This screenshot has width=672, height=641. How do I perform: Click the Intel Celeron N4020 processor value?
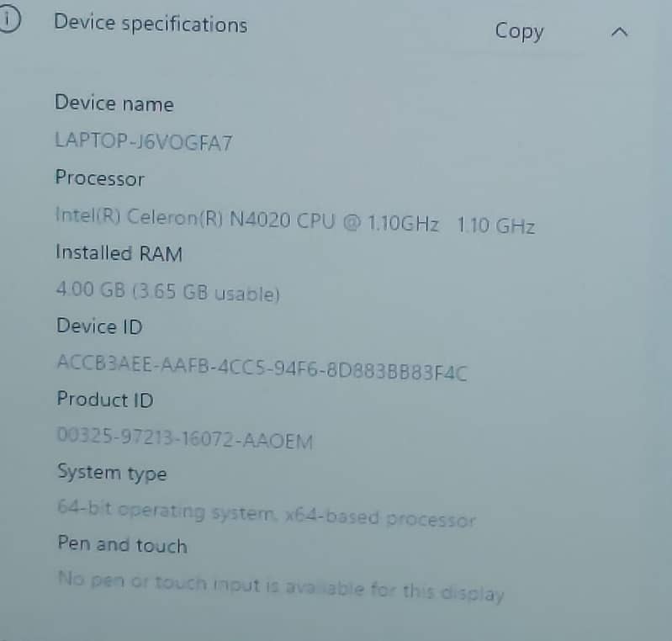[x=295, y=220]
